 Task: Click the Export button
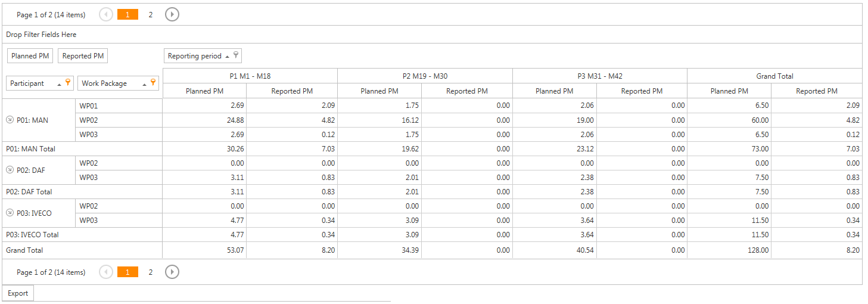pyautogui.click(x=18, y=293)
